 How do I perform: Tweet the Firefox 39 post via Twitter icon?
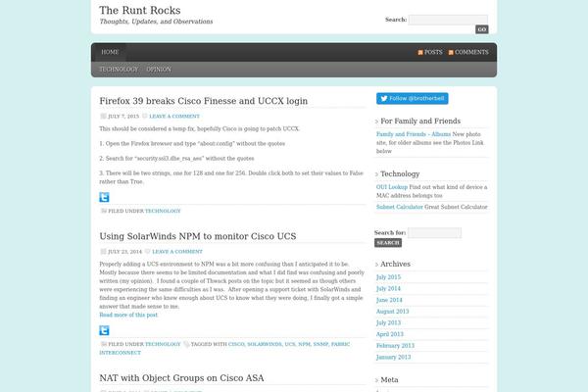tap(104, 197)
